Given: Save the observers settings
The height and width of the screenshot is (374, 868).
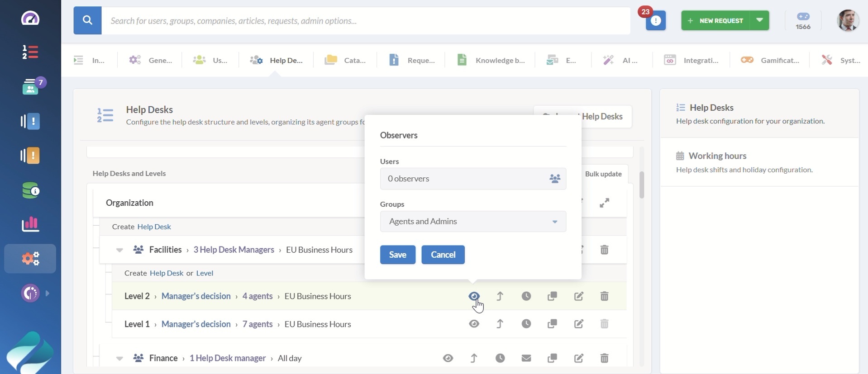Looking at the screenshot, I should point(397,255).
